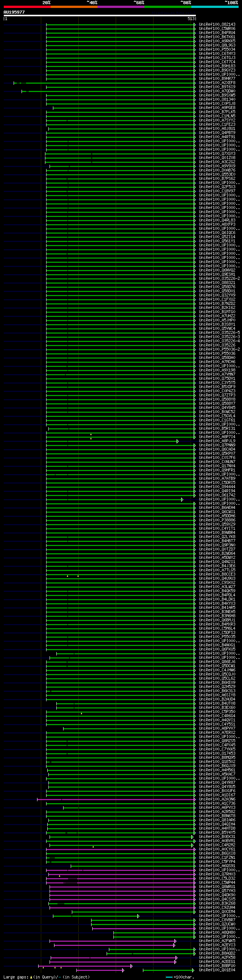Select the UniRef100_B8N6T8 label
The height and width of the screenshot is (980, 242).
tap(217, 816)
